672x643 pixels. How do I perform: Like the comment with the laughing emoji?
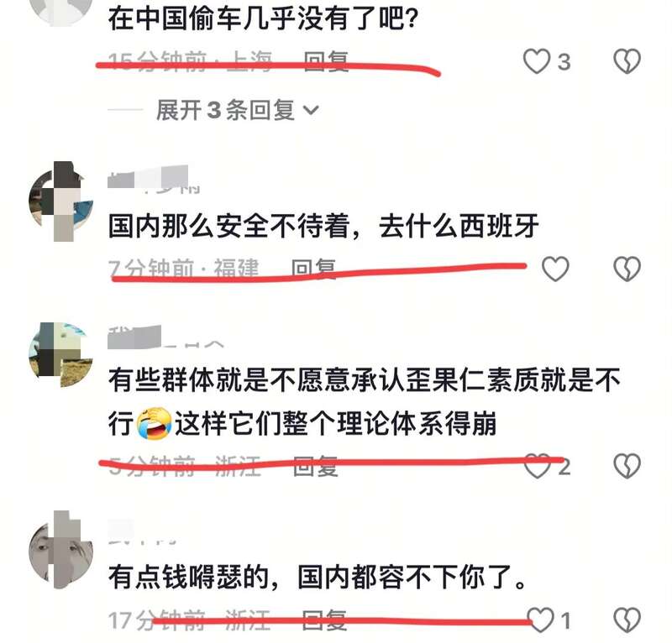coord(538,466)
